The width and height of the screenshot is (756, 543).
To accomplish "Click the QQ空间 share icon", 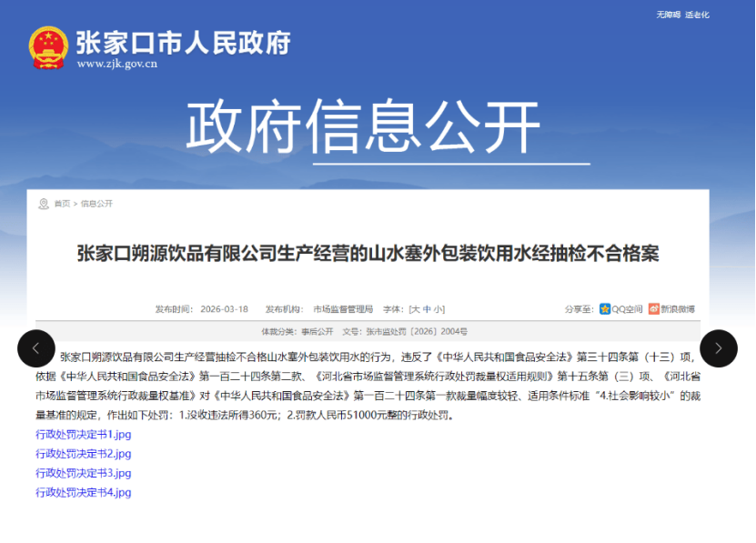I will pyautogui.click(x=605, y=309).
